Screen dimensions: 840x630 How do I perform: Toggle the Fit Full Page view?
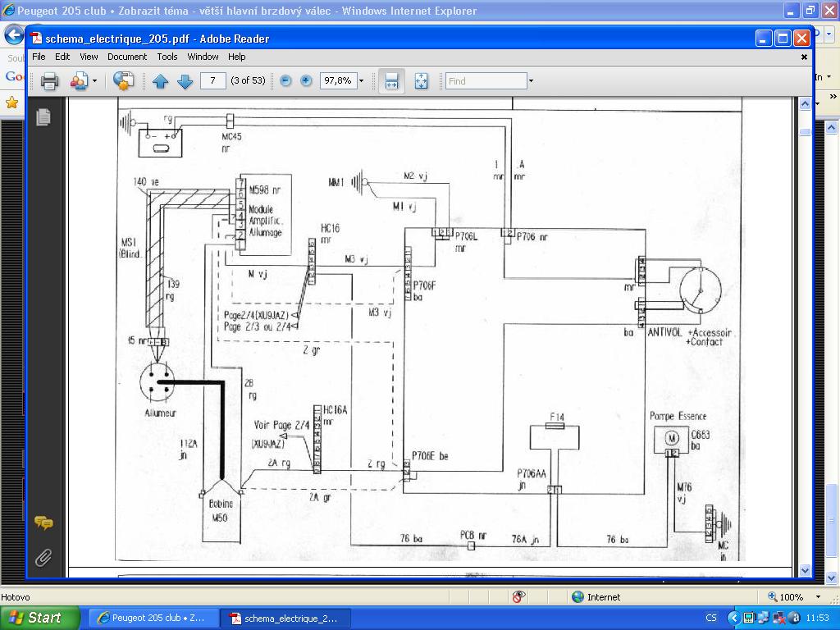click(421, 80)
